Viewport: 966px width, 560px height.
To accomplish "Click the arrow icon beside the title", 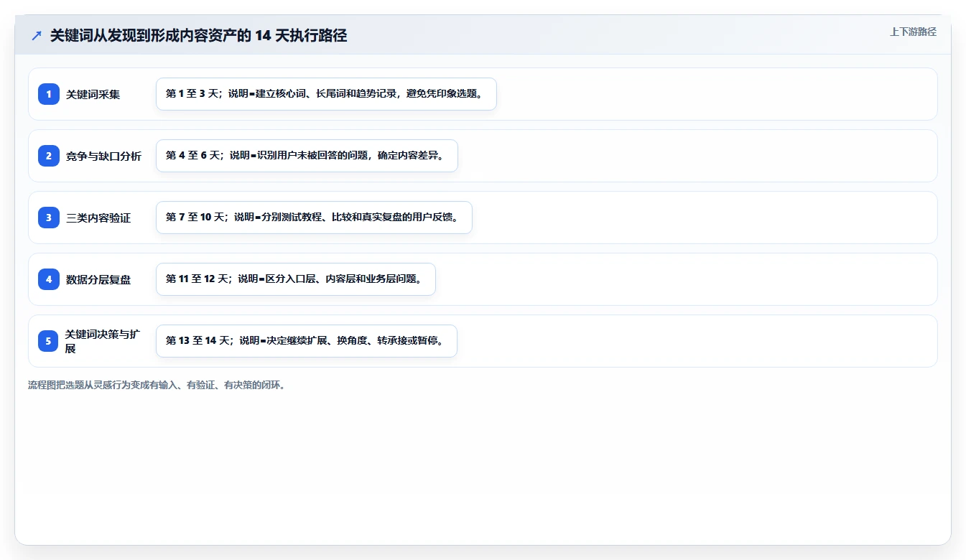I will 37,36.
